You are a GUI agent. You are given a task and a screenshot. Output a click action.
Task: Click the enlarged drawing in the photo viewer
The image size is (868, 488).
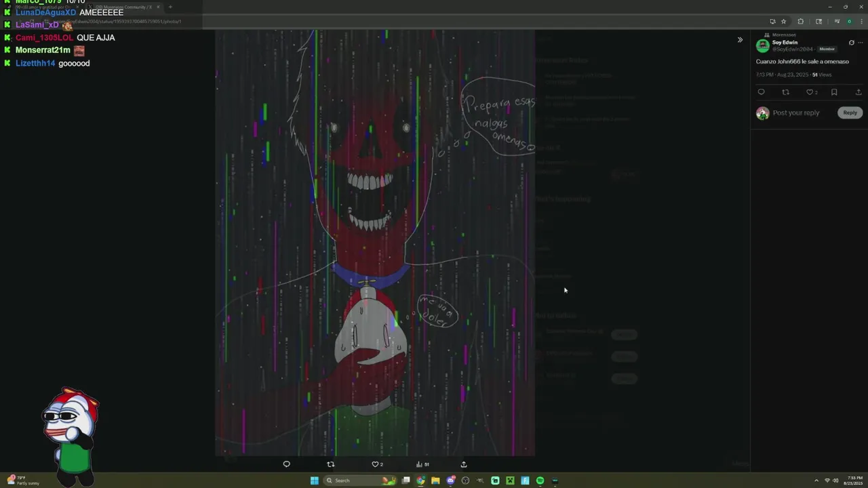(375, 243)
